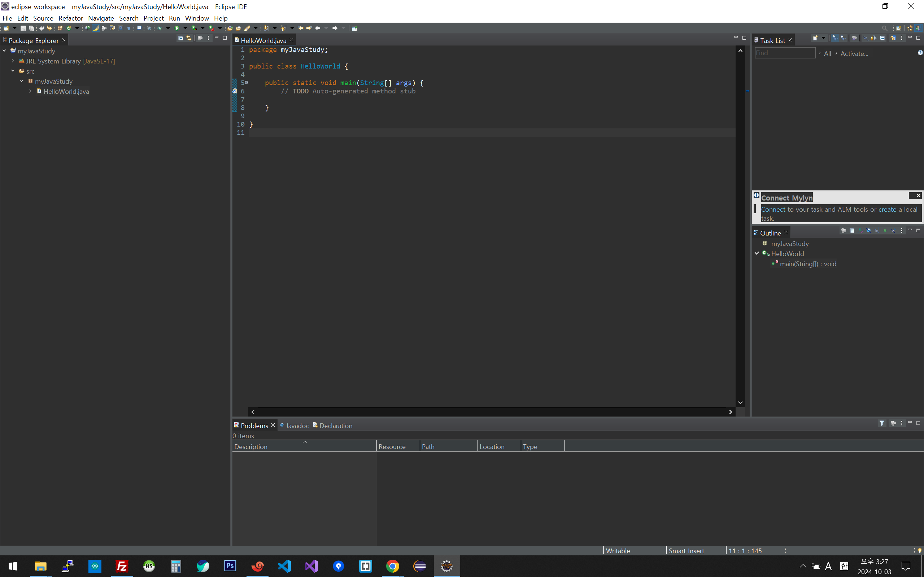Click the New Java Class icon

tap(69, 28)
